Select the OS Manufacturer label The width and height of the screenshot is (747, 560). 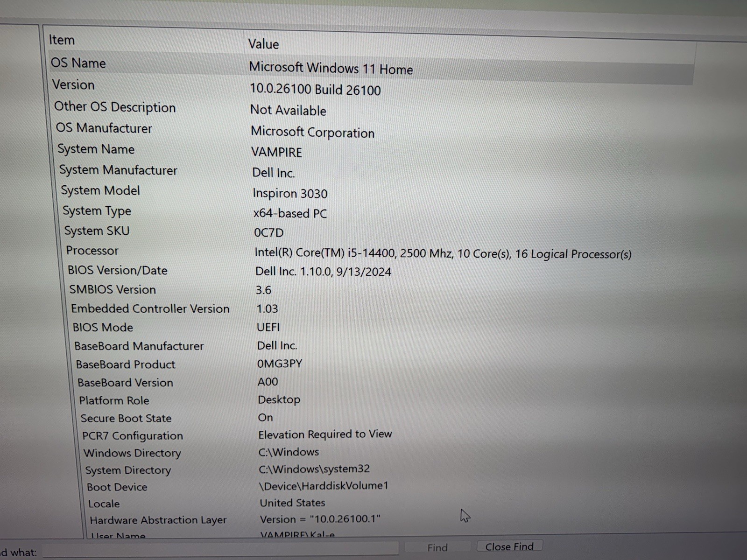coord(104,128)
